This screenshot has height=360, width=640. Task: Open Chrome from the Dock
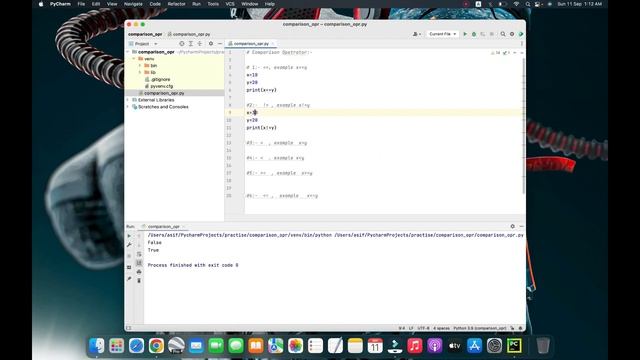(x=156, y=346)
